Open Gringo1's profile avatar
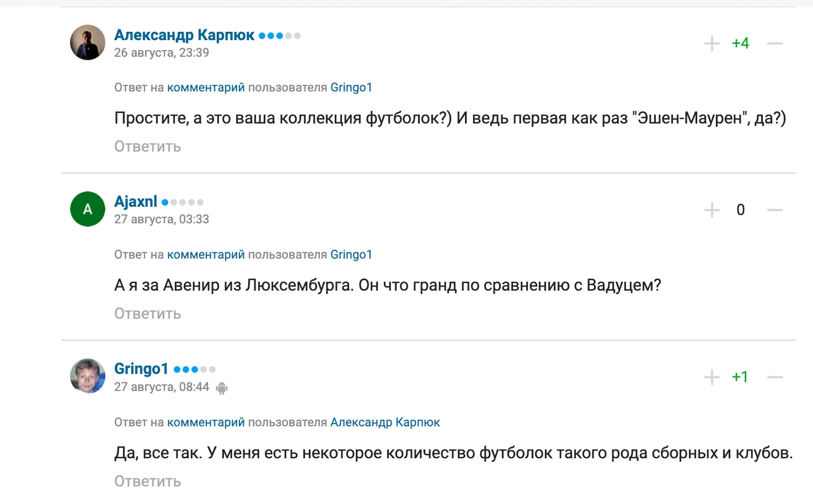813x504 pixels. 87,376
